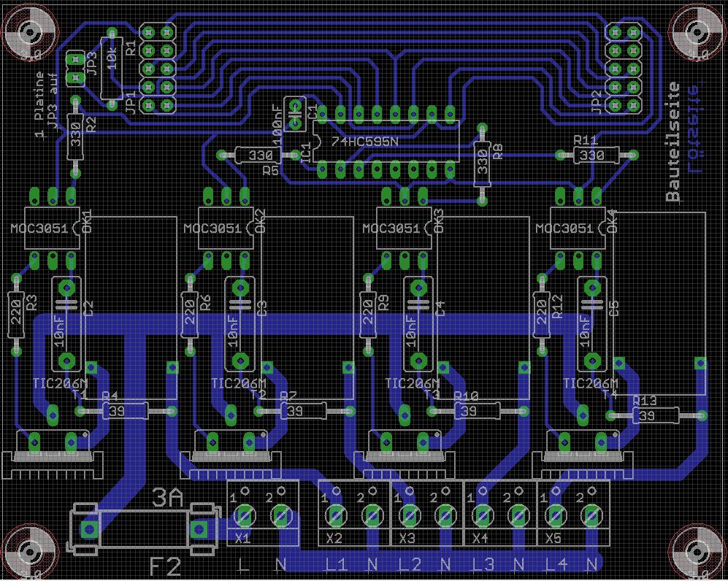Select the 39 ohm resistor R4
Image resolution: width=728 pixels, height=581 pixels.
[x=126, y=411]
